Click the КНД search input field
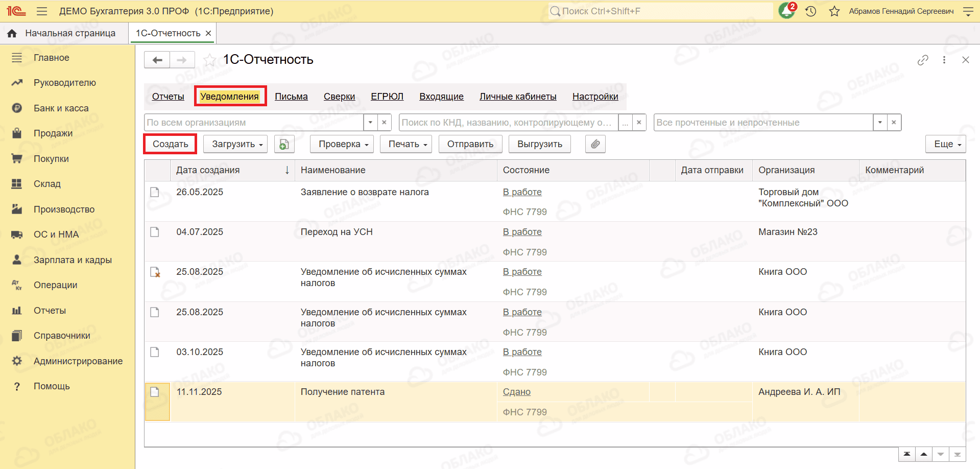The image size is (980, 469). (509, 123)
